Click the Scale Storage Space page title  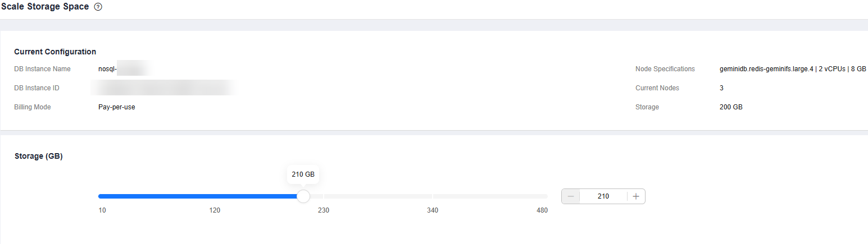(45, 7)
